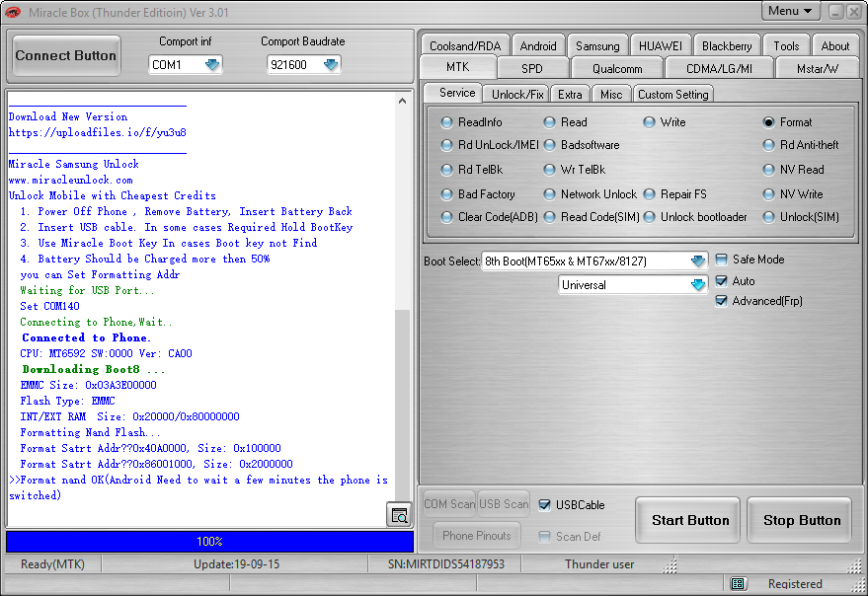Click www.miracleunlock.com in the log
868x596 pixels.
71,180
